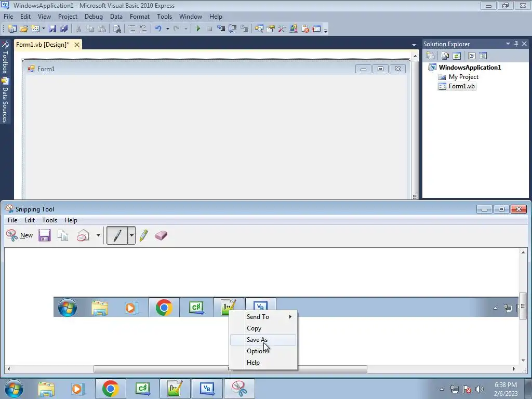Click New snip button in Snipping Tool
This screenshot has height=399, width=532.
pyautogui.click(x=20, y=235)
